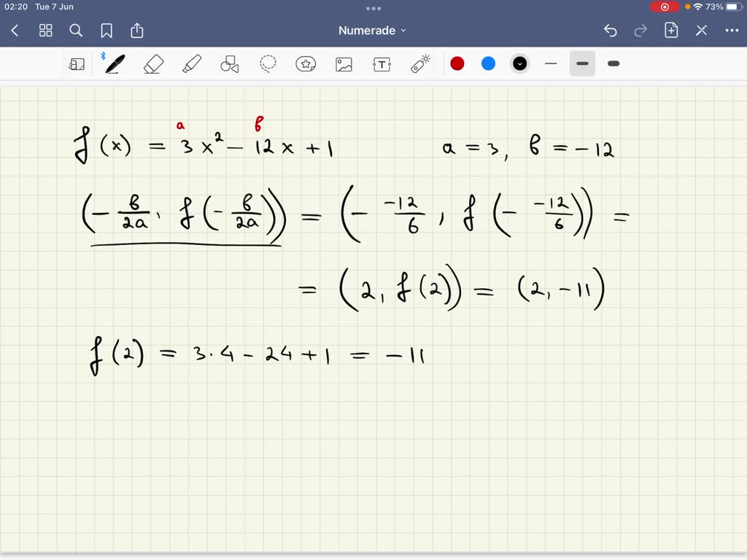Open the Numerade notebook title dropdown
This screenshot has width=747, height=560.
372,31
